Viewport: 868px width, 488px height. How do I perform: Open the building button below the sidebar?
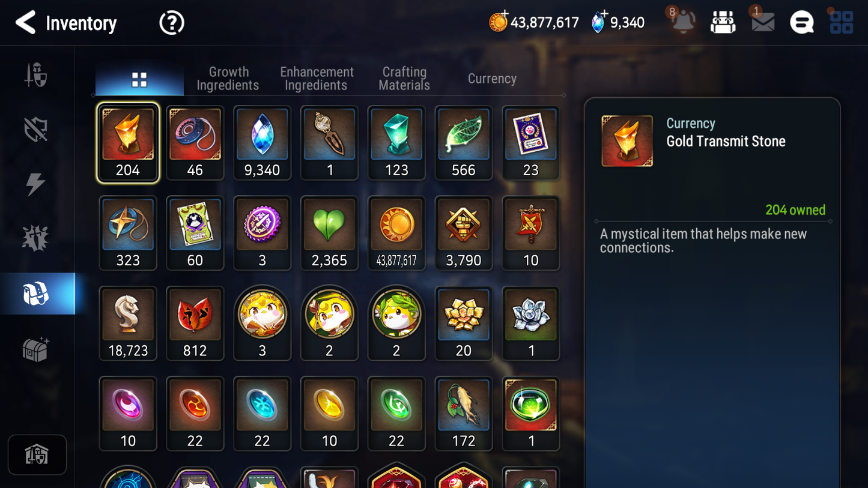tap(37, 455)
